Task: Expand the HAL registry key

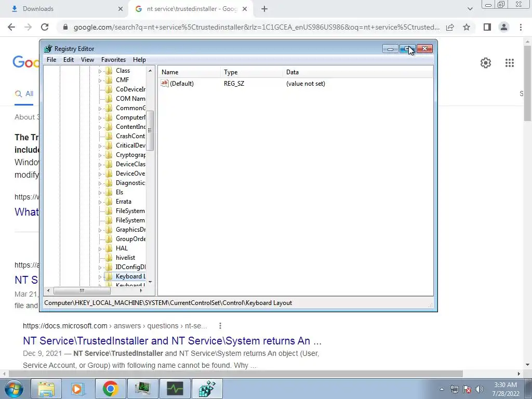Action: tap(100, 249)
